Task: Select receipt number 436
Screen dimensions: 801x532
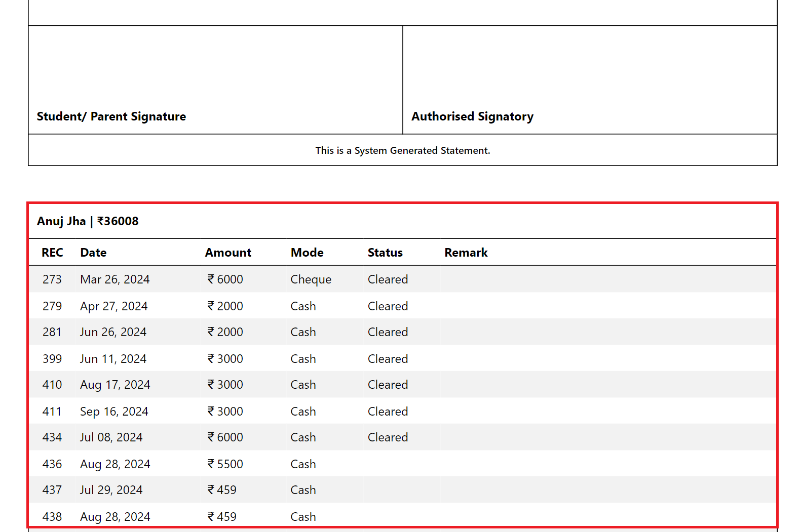Action: pyautogui.click(x=52, y=464)
